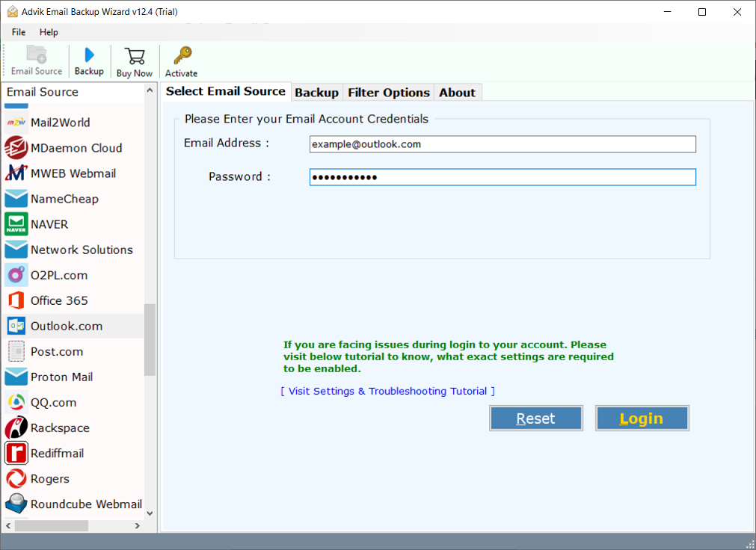Click the Password input field
The image size is (756, 550).
click(x=503, y=177)
